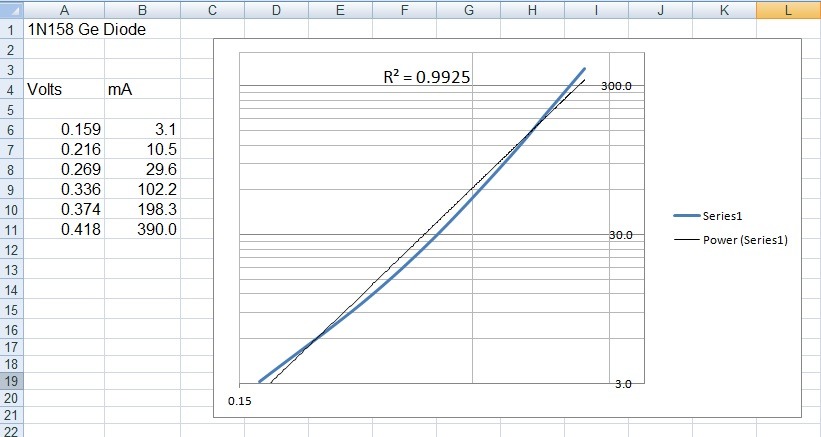The height and width of the screenshot is (437, 821).
Task: Select Series1 legend entry
Action: (x=708, y=216)
